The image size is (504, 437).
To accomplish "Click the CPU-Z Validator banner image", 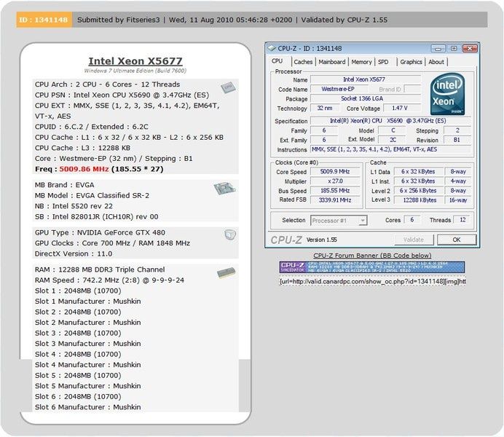I will [x=372, y=267].
